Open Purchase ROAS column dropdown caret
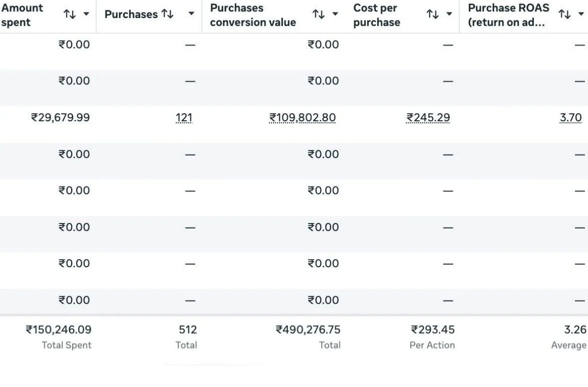 [581, 14]
